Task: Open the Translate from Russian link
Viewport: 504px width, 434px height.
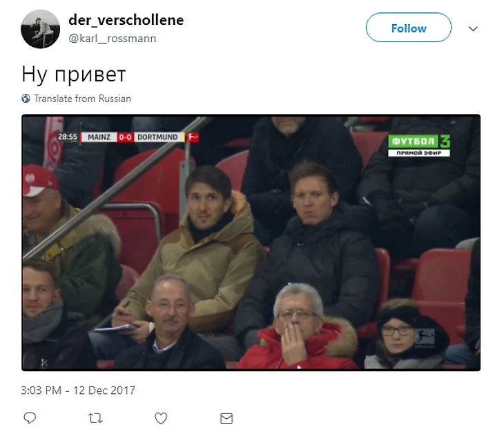Action: (83, 98)
